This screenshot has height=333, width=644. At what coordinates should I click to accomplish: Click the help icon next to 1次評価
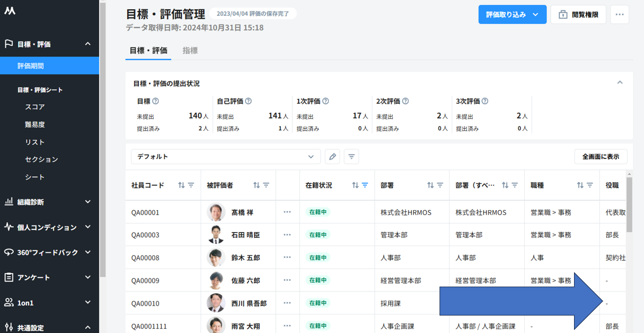[x=325, y=101]
